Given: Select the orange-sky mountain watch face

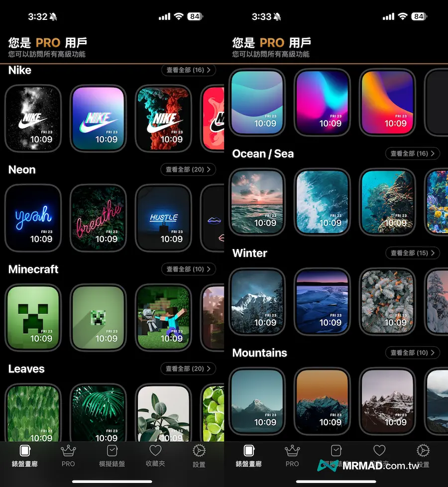Looking at the screenshot, I should (322, 400).
